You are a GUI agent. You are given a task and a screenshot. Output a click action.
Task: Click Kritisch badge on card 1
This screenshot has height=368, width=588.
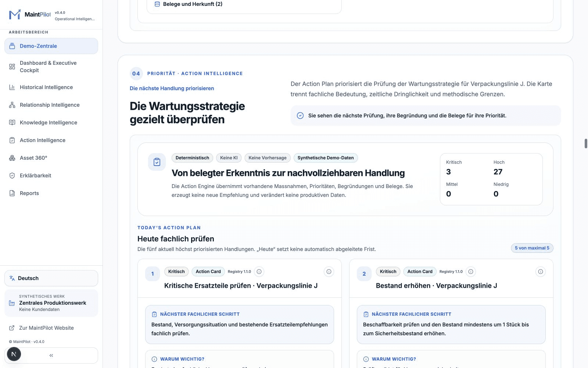176,272
